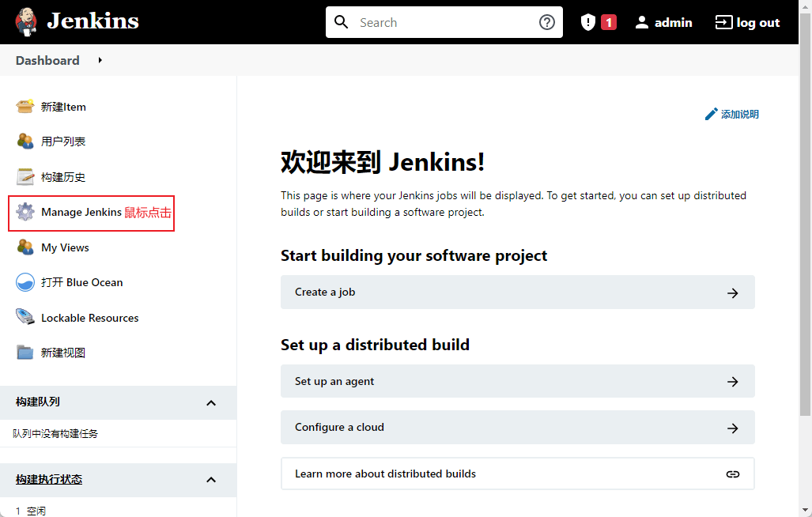The width and height of the screenshot is (812, 517).
Task: Click the arrow on Set up an agent
Action: 732,382
